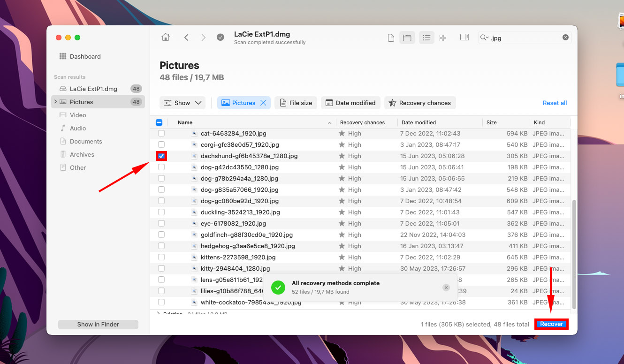The height and width of the screenshot is (364, 624).
Task: Sort by Recovery chances column header
Action: click(362, 122)
